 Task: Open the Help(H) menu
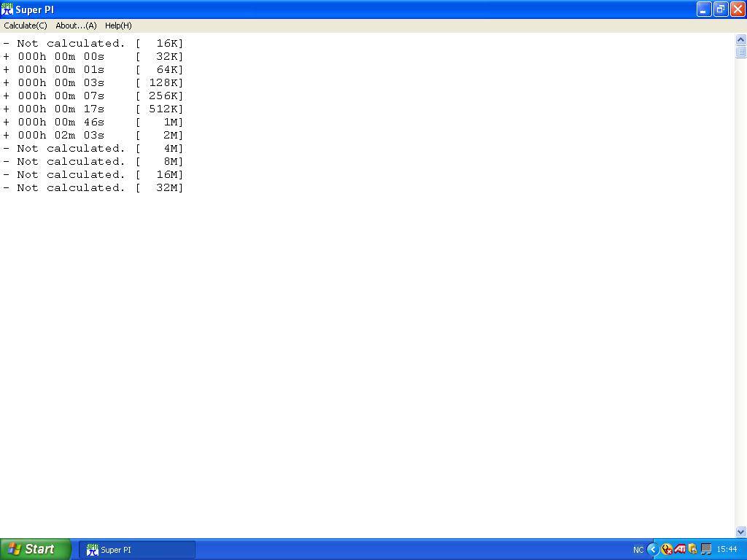[118, 26]
